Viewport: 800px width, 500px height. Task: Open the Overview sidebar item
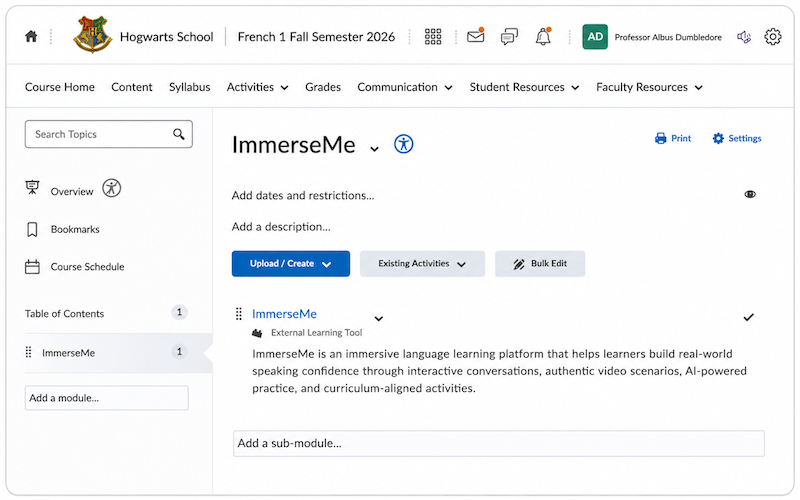pyautogui.click(x=72, y=192)
